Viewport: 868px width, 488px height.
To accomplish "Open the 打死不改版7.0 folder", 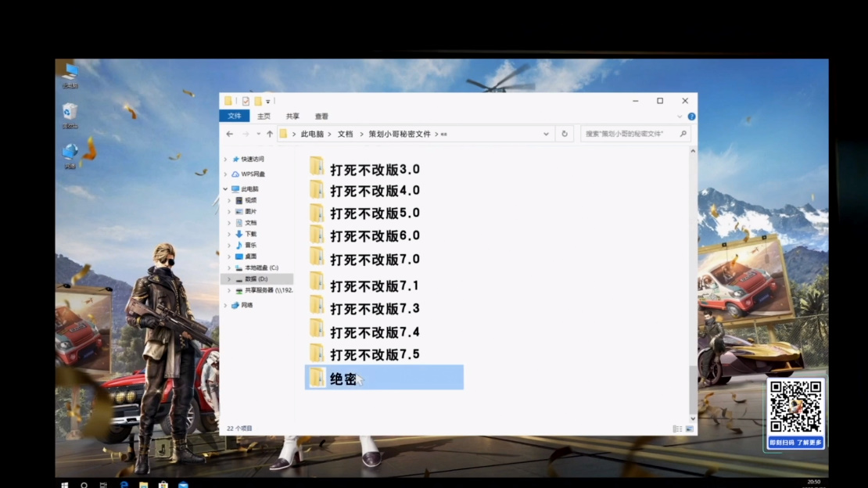I will pos(365,259).
